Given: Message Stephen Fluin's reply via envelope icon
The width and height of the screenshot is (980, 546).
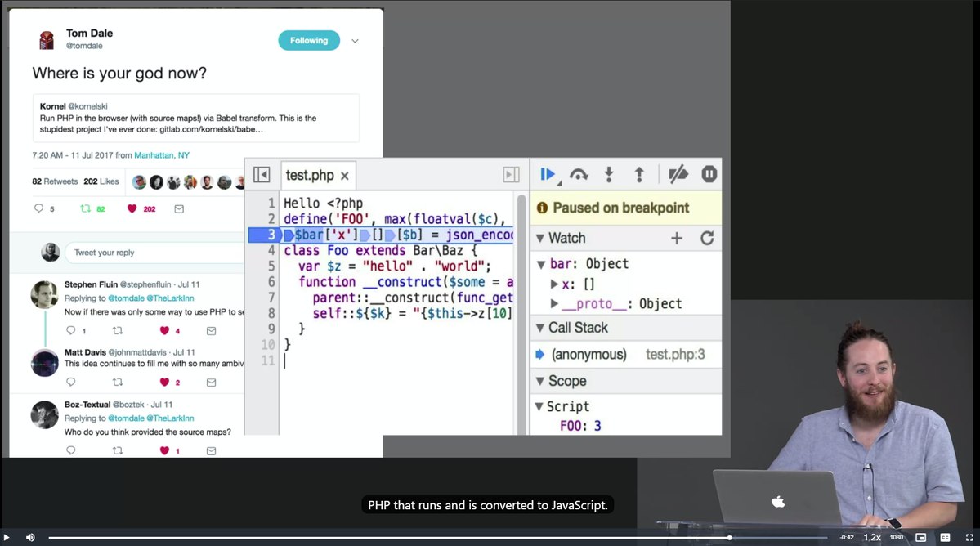Looking at the screenshot, I should (x=211, y=331).
